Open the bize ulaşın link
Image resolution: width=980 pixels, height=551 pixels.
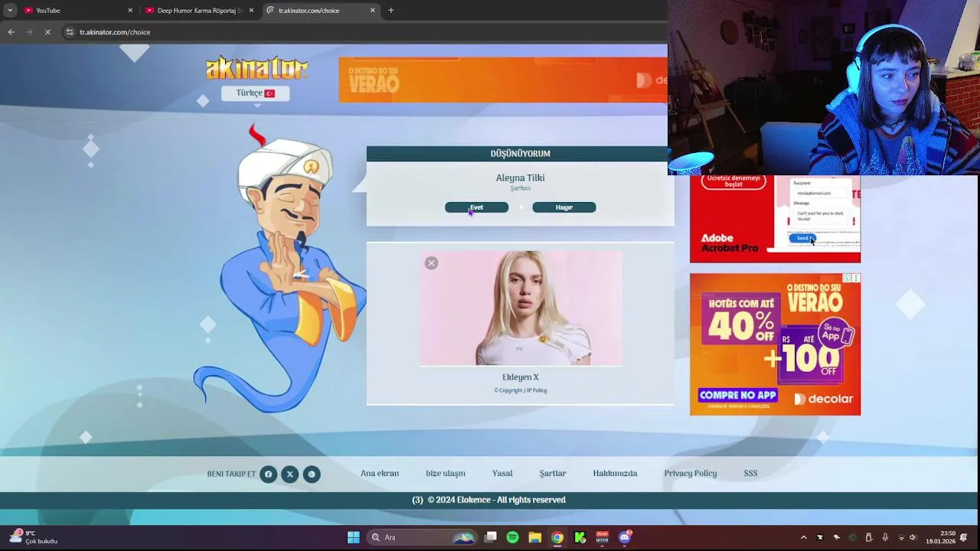446,474
